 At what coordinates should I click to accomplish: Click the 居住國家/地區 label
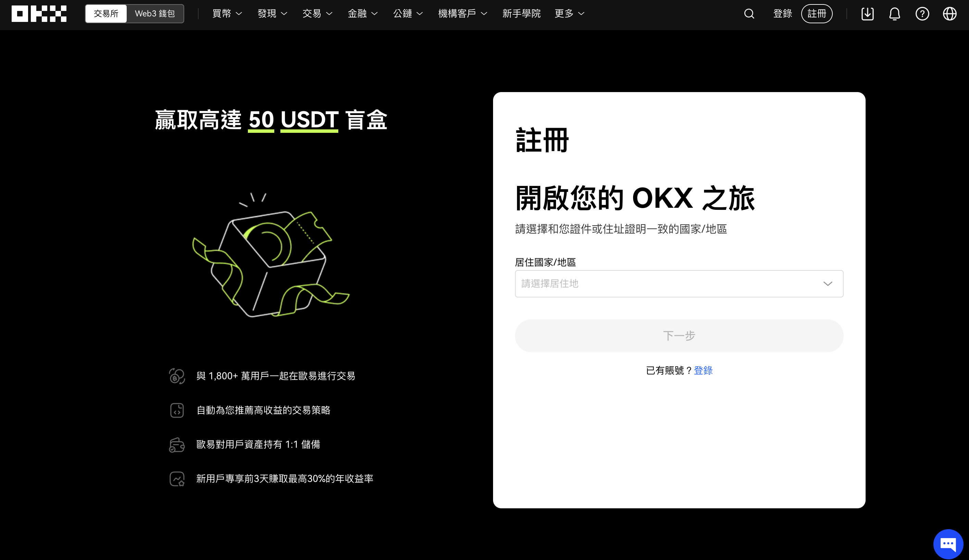[545, 263]
